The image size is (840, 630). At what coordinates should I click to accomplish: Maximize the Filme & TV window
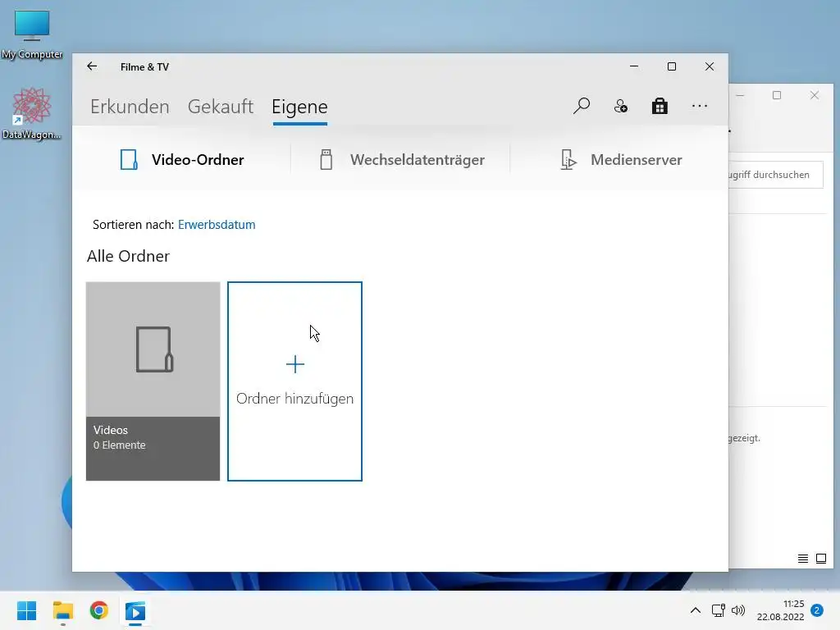(x=671, y=66)
